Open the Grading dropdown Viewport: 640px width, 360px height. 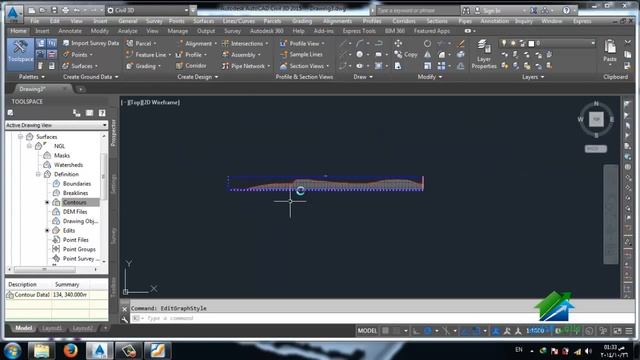pyautogui.click(x=143, y=66)
